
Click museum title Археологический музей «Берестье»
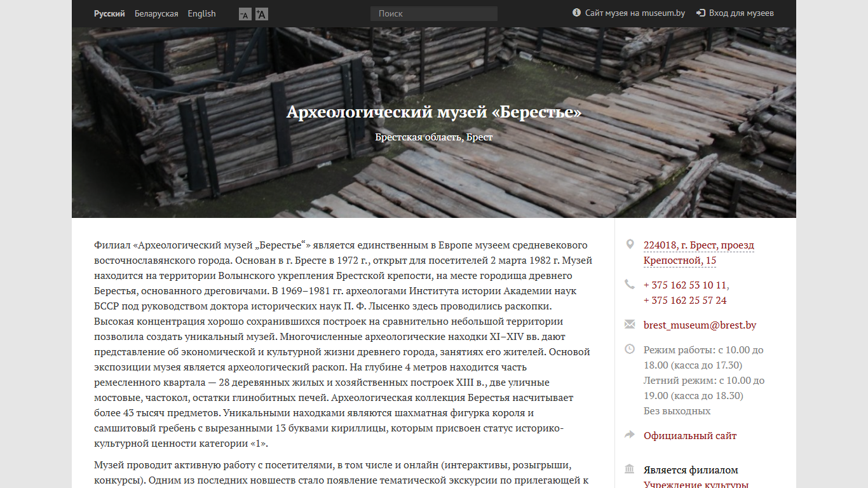[434, 112]
